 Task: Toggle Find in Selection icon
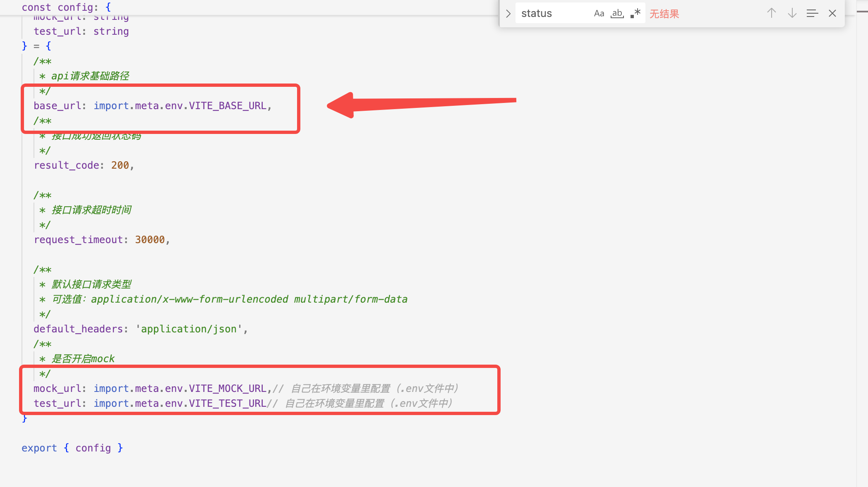tap(812, 13)
